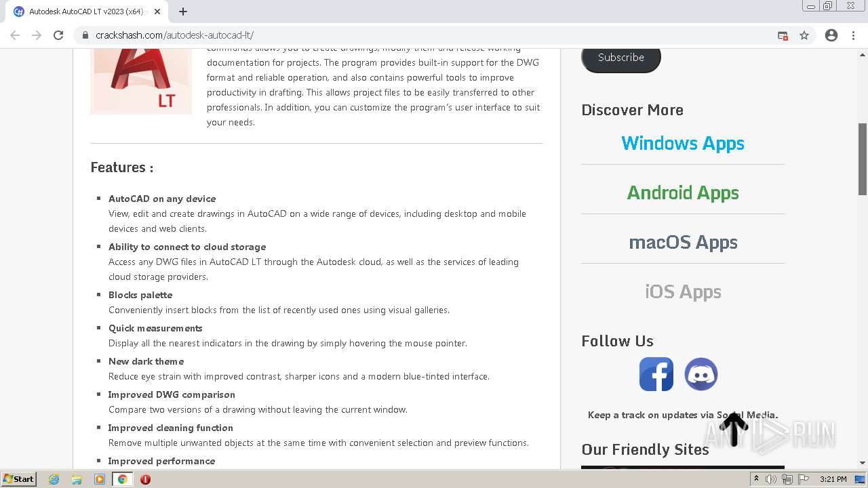Screen dimensions: 868x488
Task: Open the Discord social link icon
Action: tap(701, 374)
